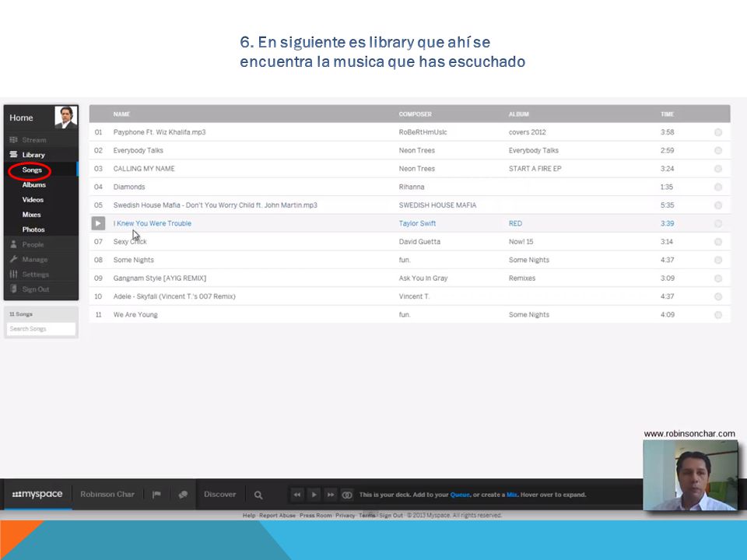Click the deck play button
This screenshot has width=747, height=560.
314,495
